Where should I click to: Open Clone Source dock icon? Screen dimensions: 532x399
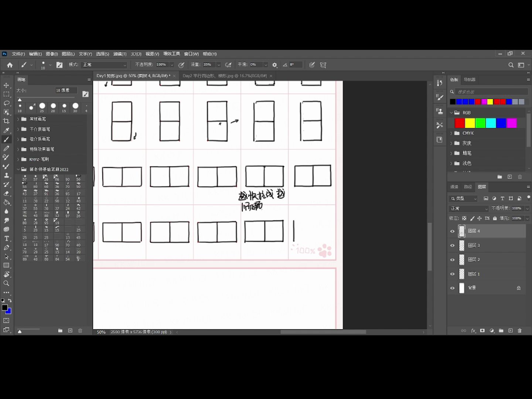click(439, 111)
